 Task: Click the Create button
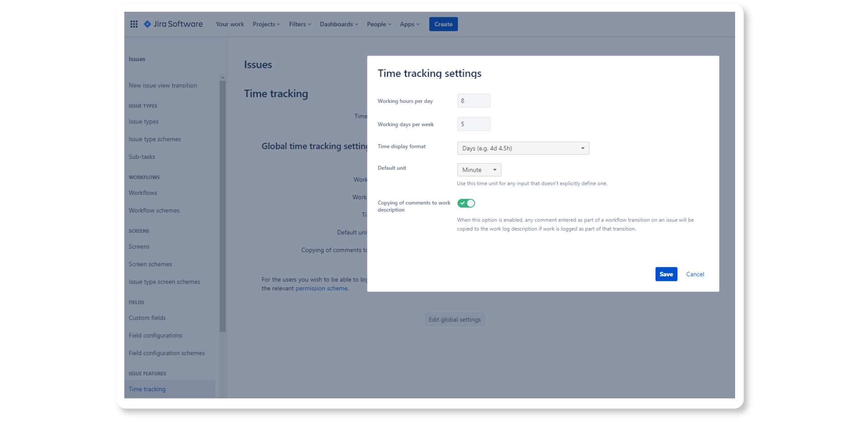[x=443, y=24]
